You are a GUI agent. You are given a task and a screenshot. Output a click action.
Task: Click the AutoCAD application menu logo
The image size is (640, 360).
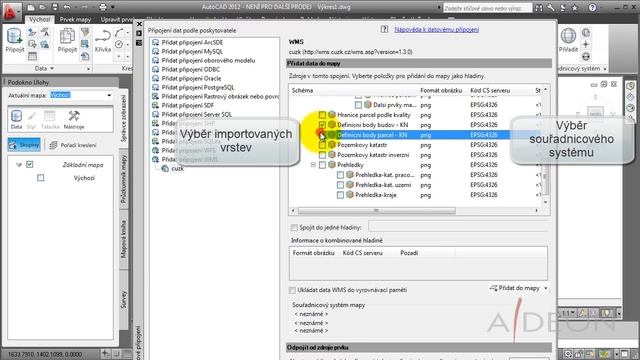11,11
